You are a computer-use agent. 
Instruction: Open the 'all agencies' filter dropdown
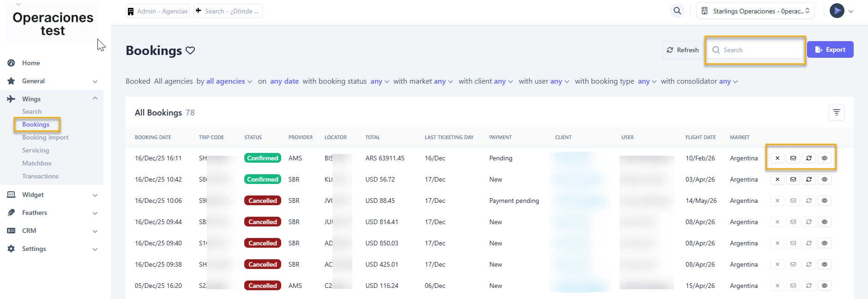click(229, 81)
